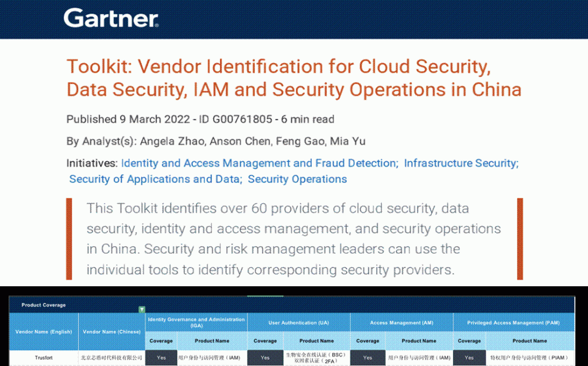This screenshot has width=588, height=366.
Task: Select the Yes cell under IGA coverage
Action: [161, 358]
